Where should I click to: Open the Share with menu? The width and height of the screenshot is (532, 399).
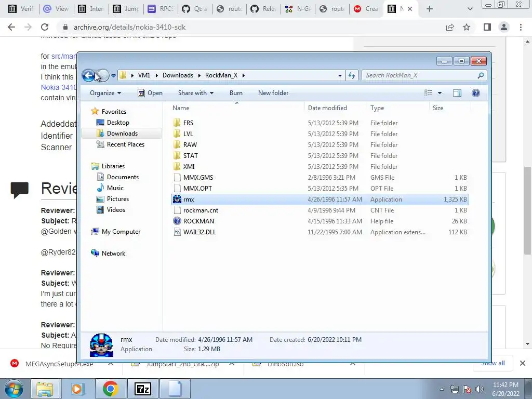point(196,93)
